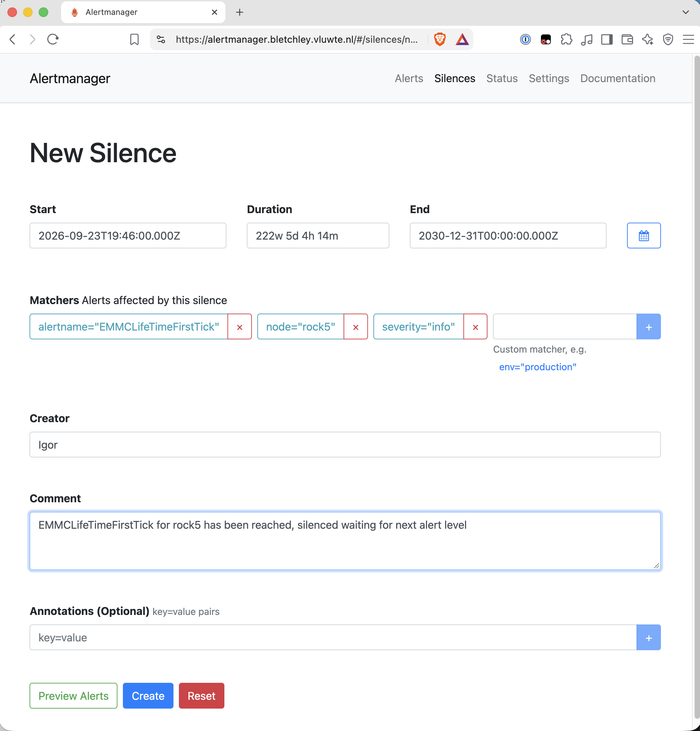Viewport: 700px width, 731px height.
Task: Reload the Alertmanager page
Action: [53, 39]
